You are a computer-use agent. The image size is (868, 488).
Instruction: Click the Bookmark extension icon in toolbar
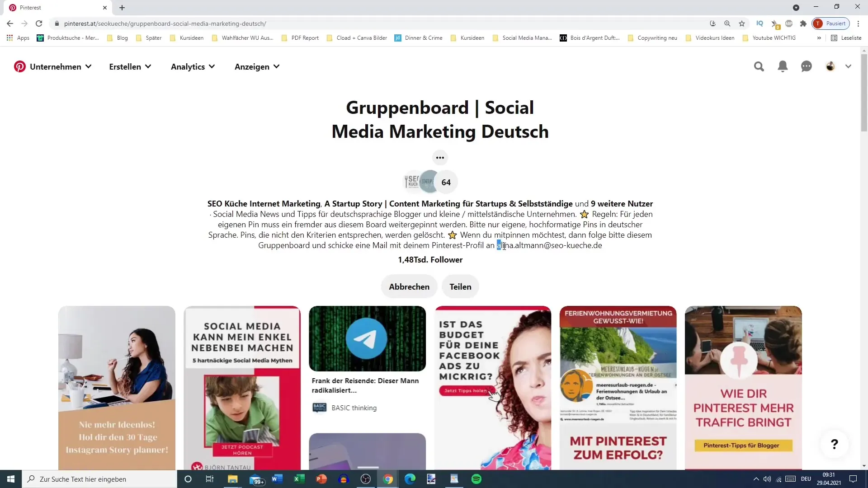coord(743,24)
